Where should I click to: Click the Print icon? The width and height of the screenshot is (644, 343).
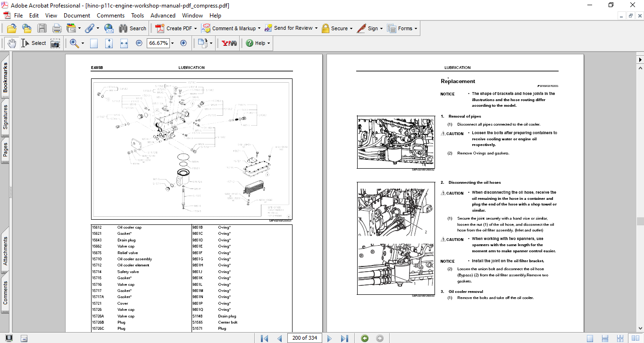pyautogui.click(x=57, y=28)
